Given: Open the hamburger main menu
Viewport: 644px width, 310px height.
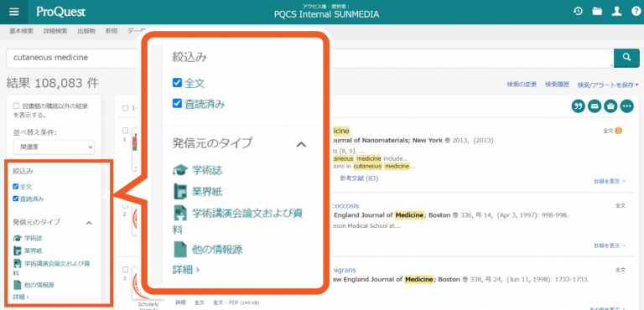Looking at the screenshot, I should (14, 12).
